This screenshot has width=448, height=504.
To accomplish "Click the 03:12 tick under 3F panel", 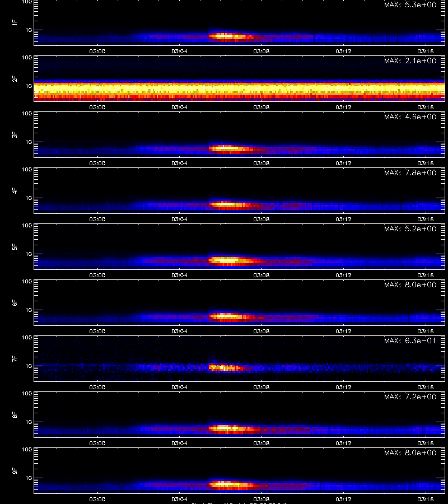I will click(343, 164).
